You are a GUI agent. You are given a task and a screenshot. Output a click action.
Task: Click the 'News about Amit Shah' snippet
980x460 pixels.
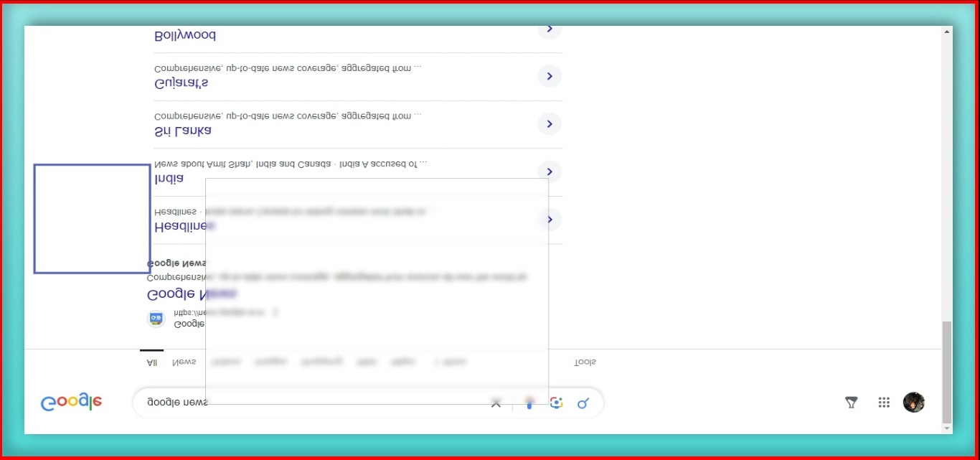point(291,164)
